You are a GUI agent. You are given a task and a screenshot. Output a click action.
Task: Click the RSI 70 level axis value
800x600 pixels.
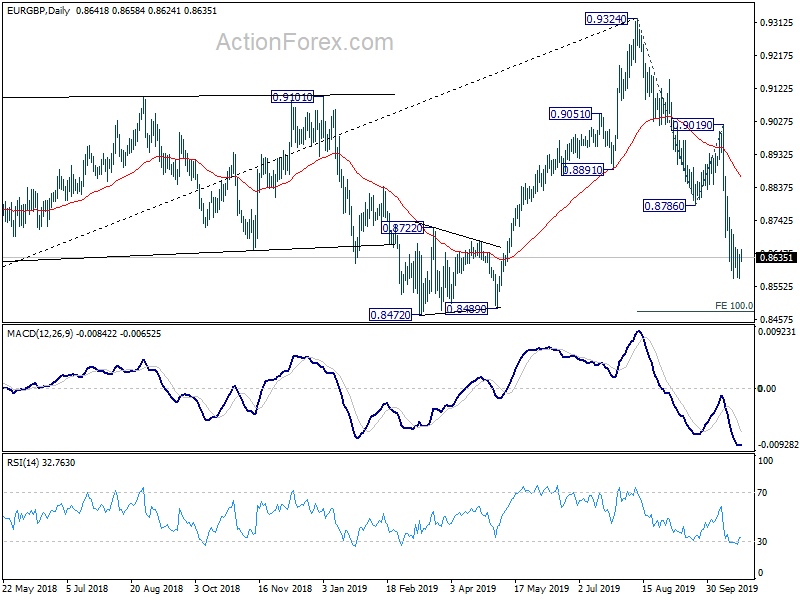coord(762,493)
